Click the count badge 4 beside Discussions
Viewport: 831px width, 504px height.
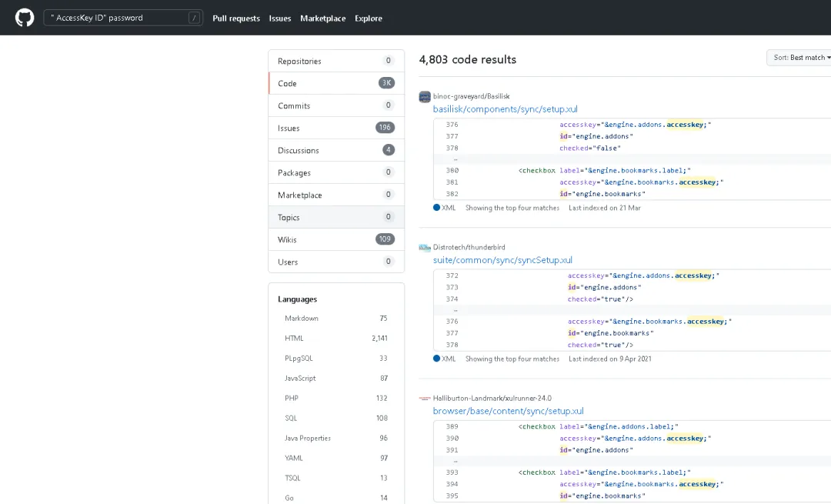tap(389, 149)
